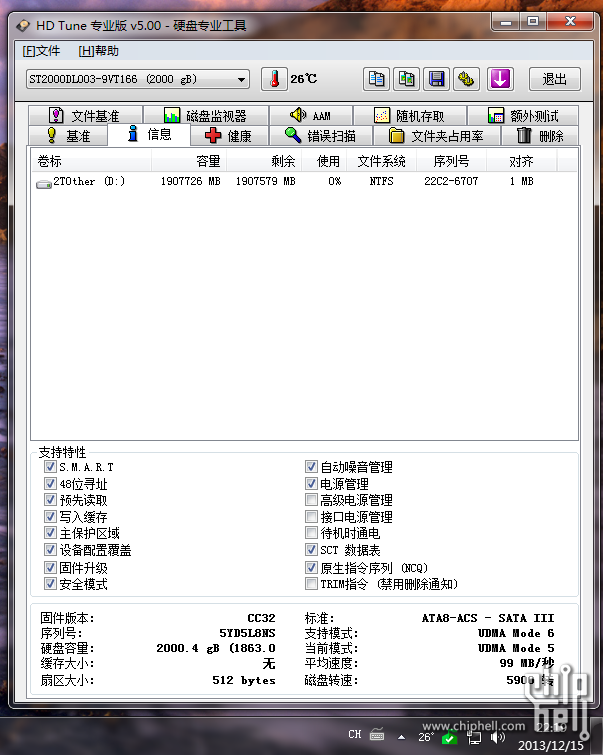This screenshot has height=755, width=603.
Task: Click HD Tune title bar app icon
Action: [x=23, y=26]
